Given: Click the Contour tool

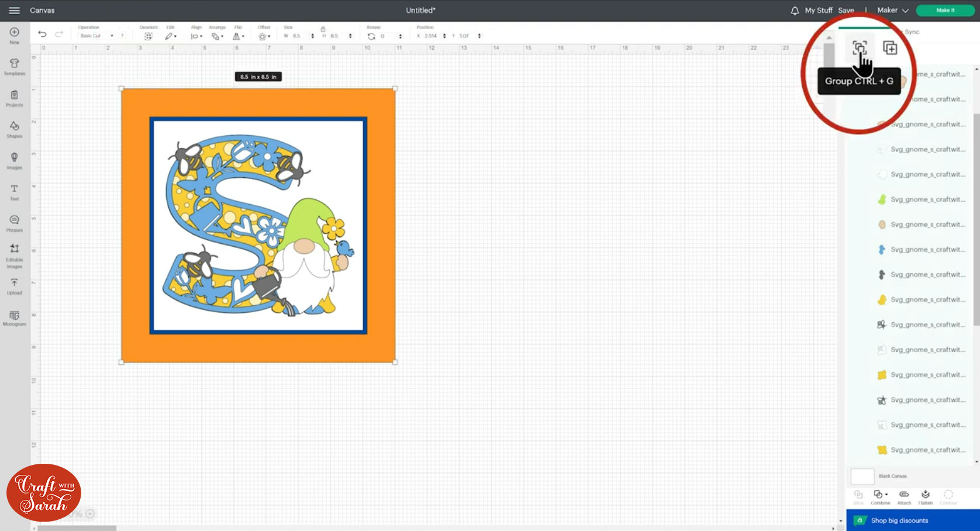Looking at the screenshot, I should click(x=948, y=497).
